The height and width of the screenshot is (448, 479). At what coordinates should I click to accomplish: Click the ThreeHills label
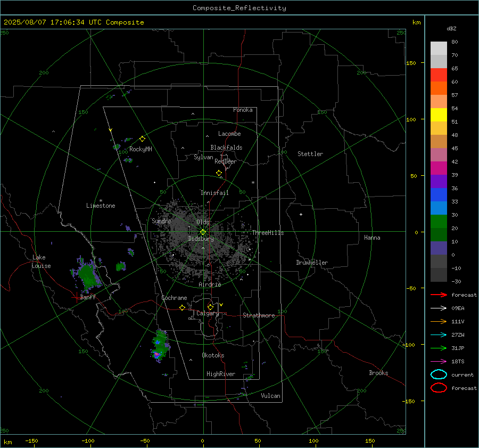coord(268,233)
